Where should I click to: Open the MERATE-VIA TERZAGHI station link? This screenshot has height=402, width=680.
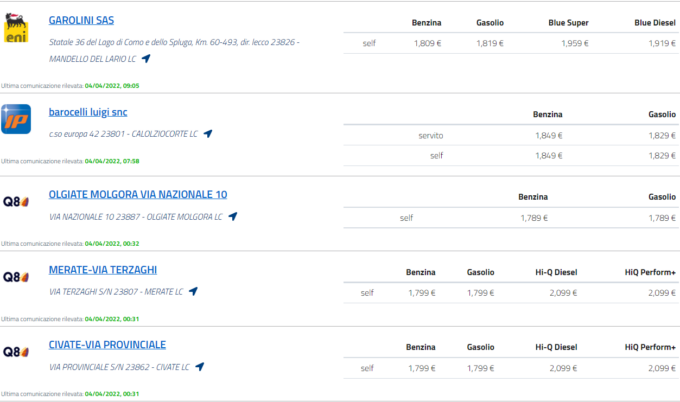pos(103,270)
